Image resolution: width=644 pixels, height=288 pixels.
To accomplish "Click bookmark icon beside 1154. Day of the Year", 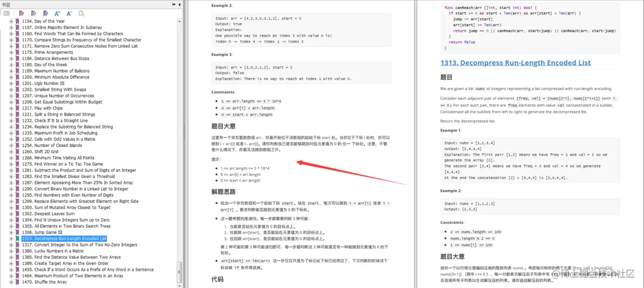I will 17,21.
